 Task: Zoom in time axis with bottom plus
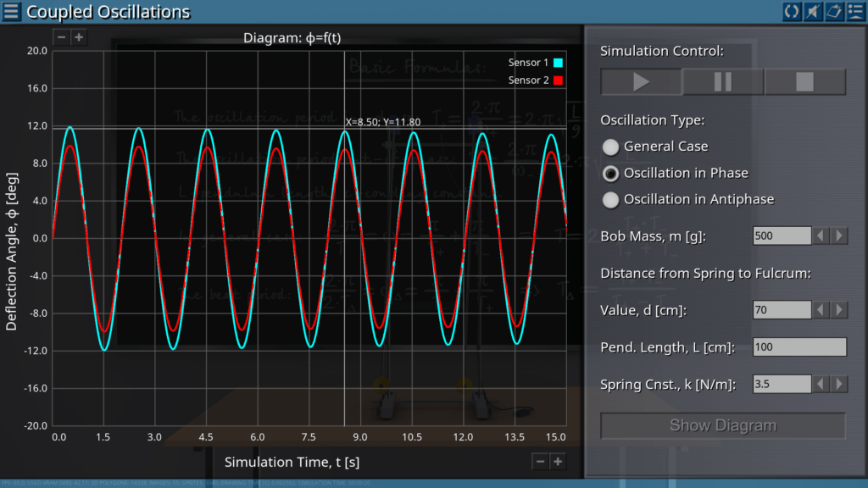(558, 461)
